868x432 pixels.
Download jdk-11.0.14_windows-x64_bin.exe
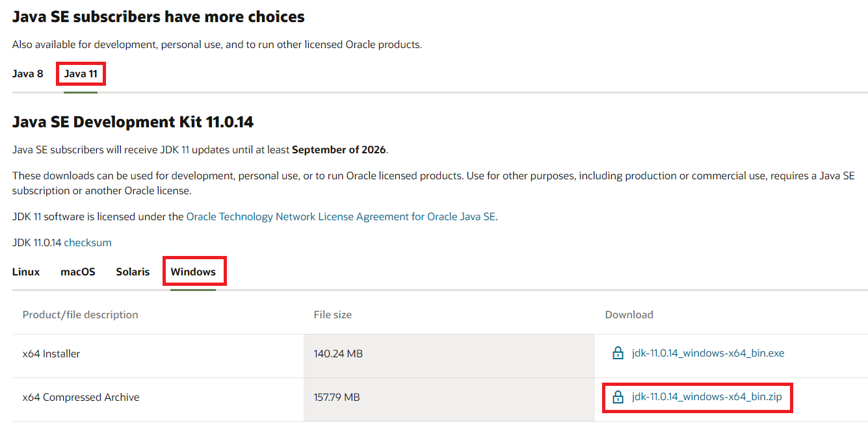click(707, 353)
